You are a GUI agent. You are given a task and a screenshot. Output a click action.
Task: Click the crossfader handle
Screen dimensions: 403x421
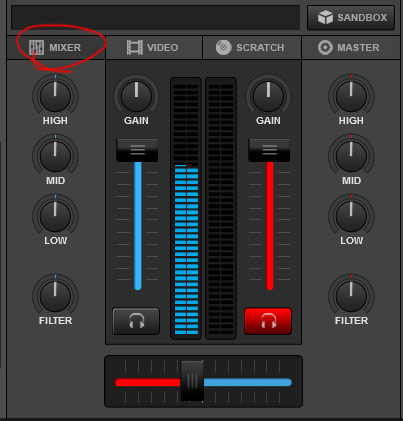click(192, 381)
